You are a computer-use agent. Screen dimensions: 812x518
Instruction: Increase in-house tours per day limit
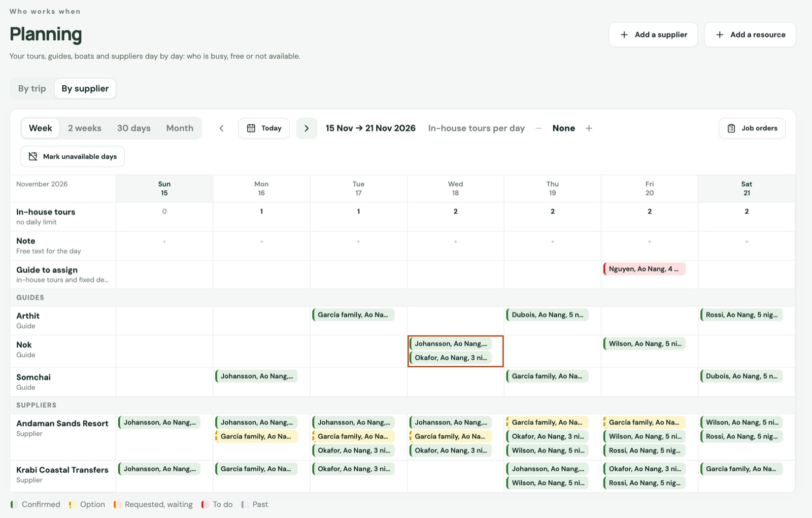coord(589,128)
